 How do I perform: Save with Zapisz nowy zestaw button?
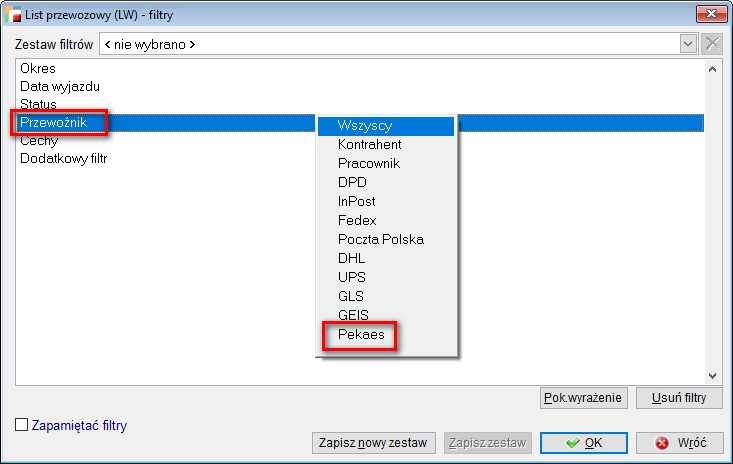pyautogui.click(x=373, y=443)
